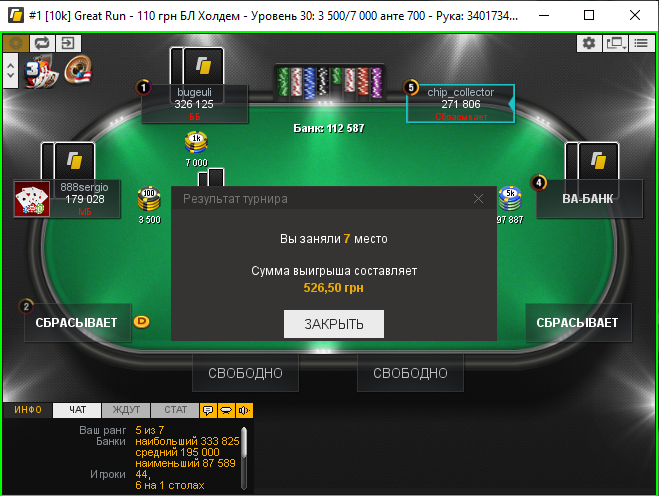Toggle the chat bubble option button
659x496 pixels.
tap(208, 410)
